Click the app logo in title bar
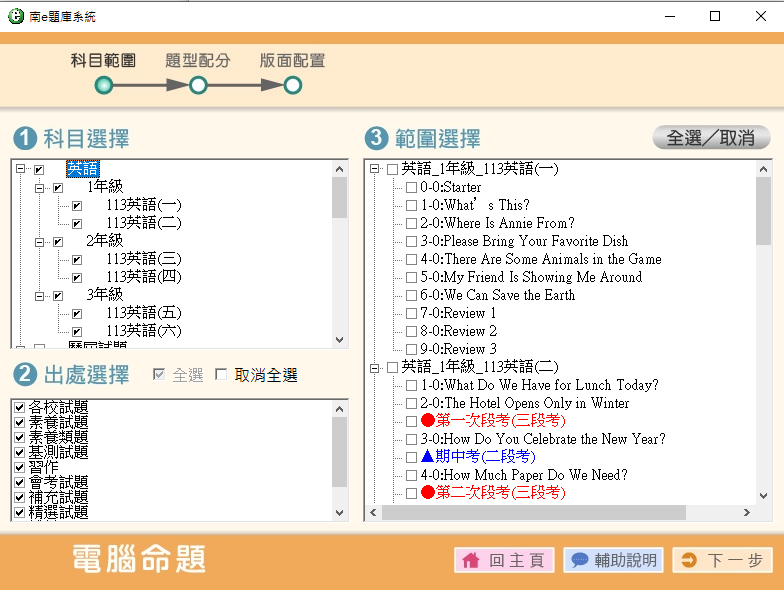Viewport: 784px width, 590px height. click(15, 16)
